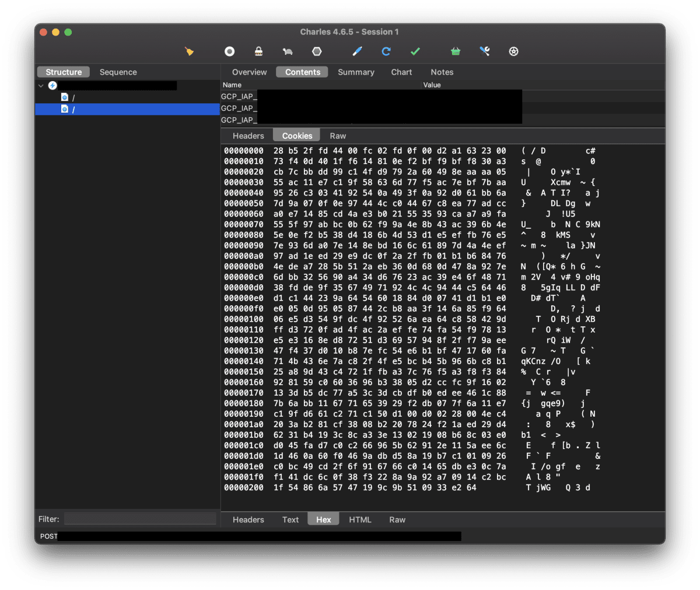This screenshot has height=590, width=700.
Task: Collapse the host tree node chevron
Action: point(41,86)
